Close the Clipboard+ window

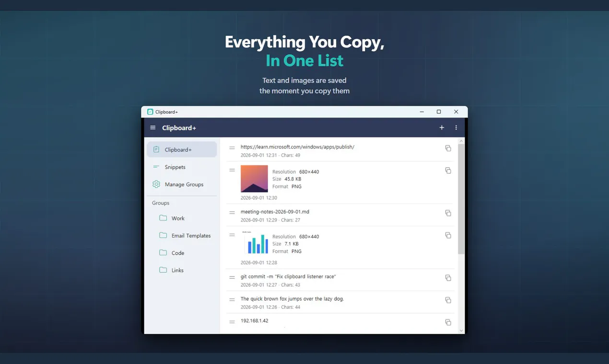[456, 112]
